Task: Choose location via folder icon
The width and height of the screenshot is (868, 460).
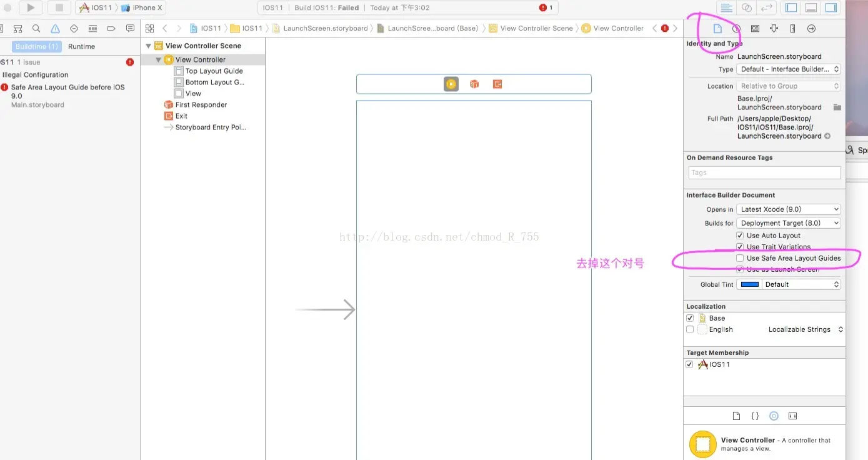Action: (837, 107)
